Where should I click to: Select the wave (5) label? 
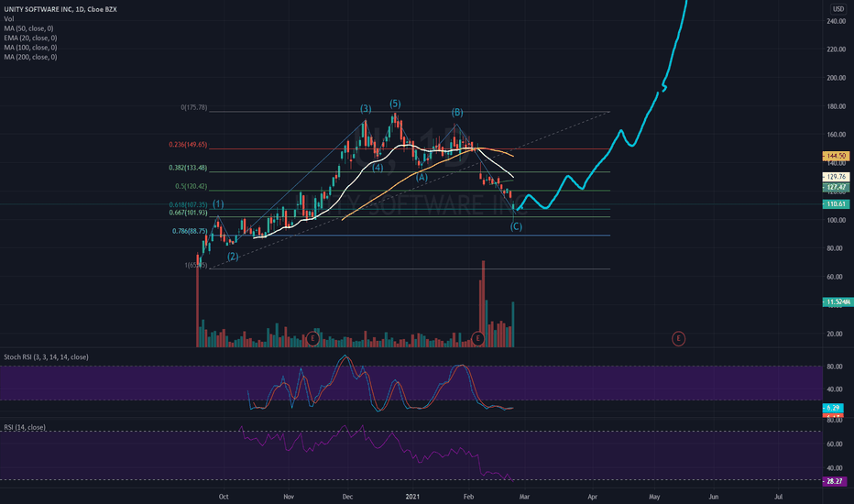click(395, 104)
